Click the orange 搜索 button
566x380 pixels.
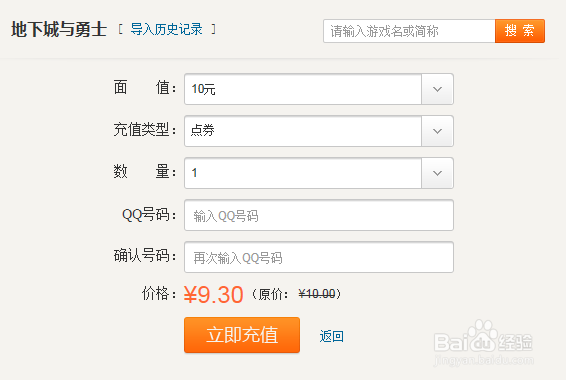pyautogui.click(x=520, y=31)
